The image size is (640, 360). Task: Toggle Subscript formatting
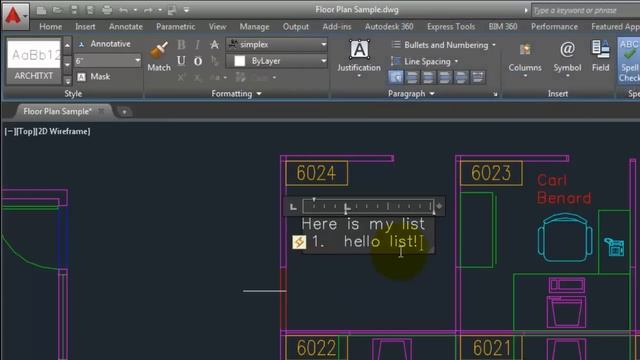click(x=198, y=77)
